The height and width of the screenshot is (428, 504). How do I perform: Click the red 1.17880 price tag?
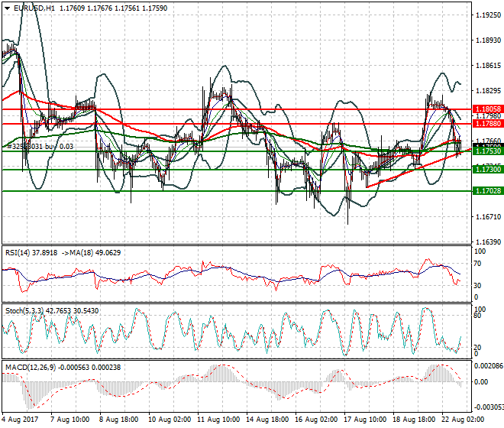(488, 124)
